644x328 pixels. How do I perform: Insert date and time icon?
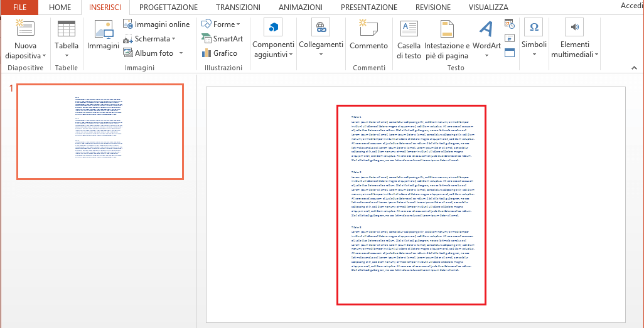(509, 24)
